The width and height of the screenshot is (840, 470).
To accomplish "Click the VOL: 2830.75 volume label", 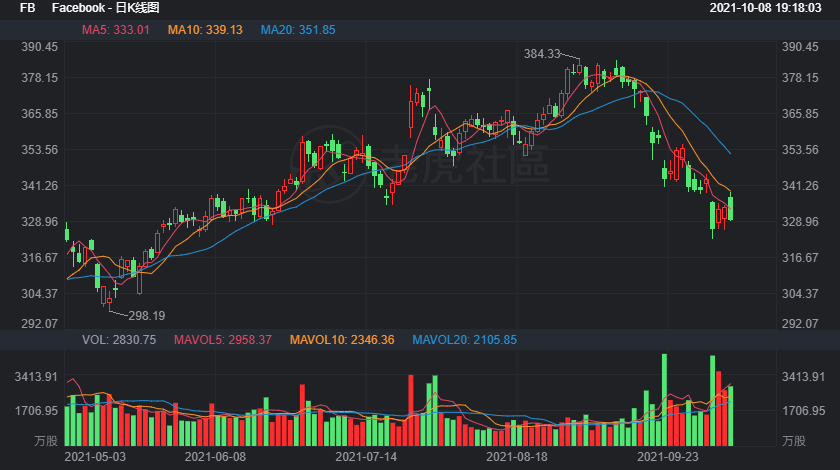I will [x=119, y=340].
